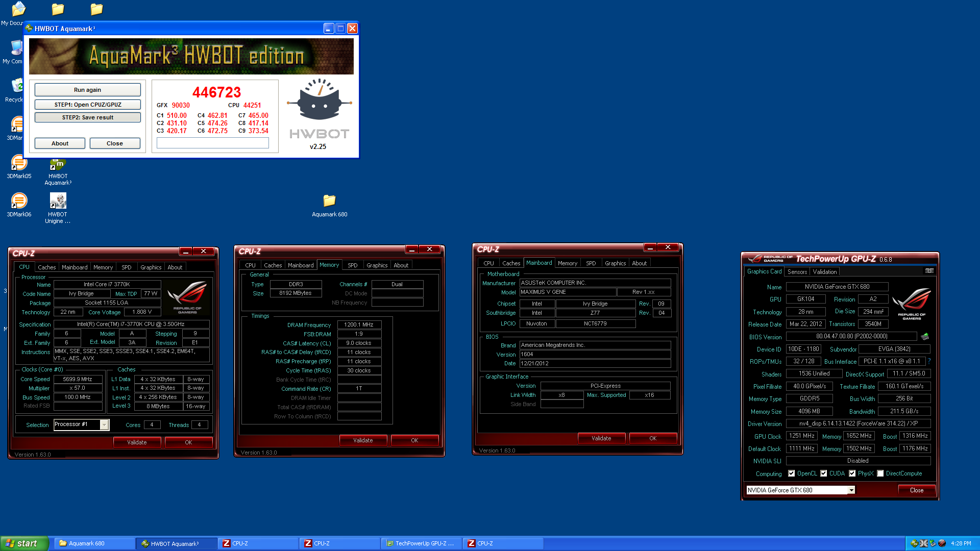
Task: Click the Driver Version field in GPU-Z
Action: click(x=858, y=423)
